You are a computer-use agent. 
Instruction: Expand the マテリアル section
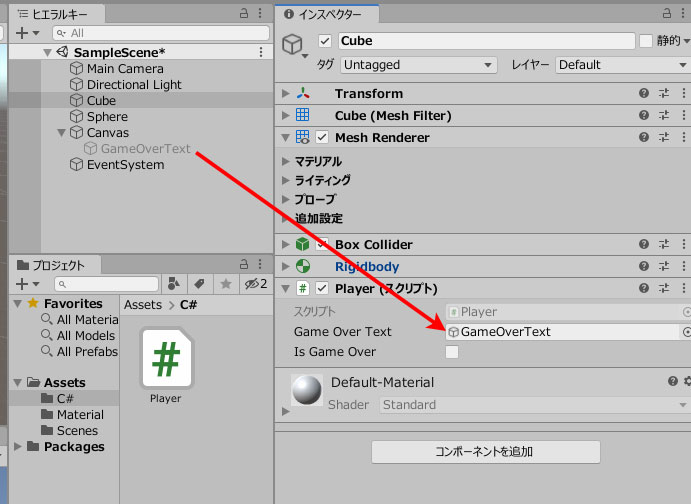pos(286,161)
